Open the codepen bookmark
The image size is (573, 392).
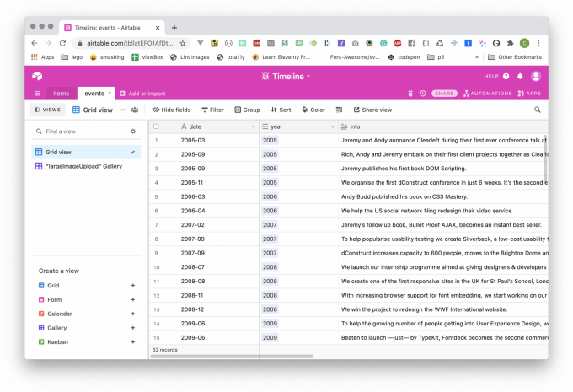click(404, 57)
